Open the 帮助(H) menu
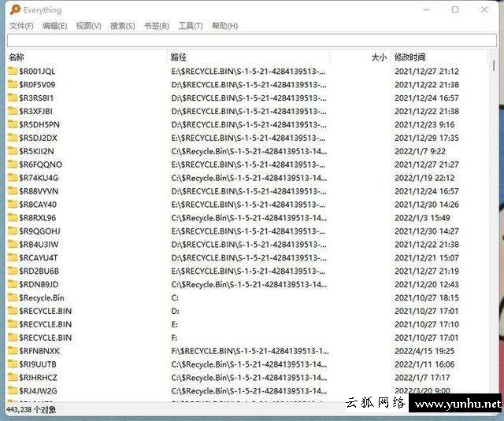The width and height of the screenshot is (504, 421). click(225, 26)
